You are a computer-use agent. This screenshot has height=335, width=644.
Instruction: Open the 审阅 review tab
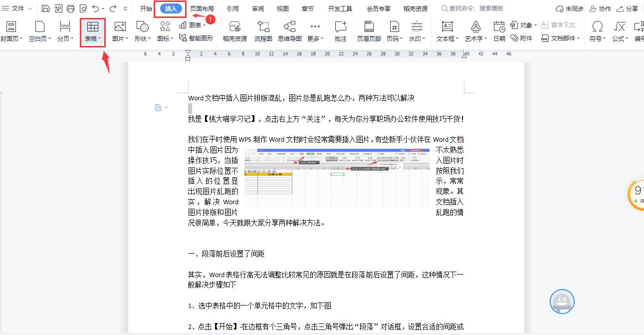(258, 8)
